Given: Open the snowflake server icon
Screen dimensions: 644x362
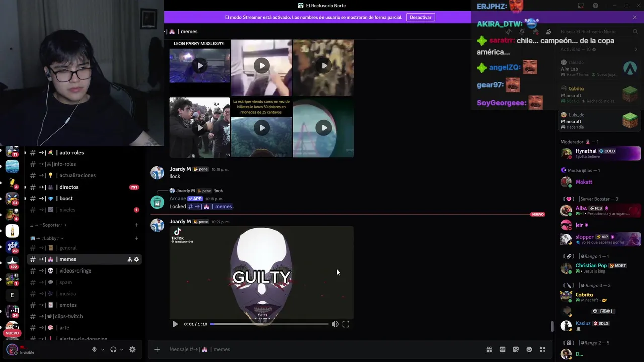Looking at the screenshot, I should tap(12, 247).
